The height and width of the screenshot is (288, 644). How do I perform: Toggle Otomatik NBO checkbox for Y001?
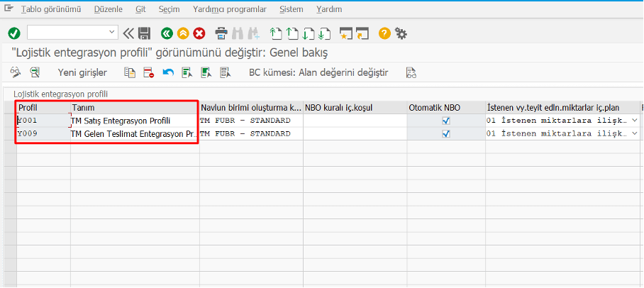click(x=446, y=121)
